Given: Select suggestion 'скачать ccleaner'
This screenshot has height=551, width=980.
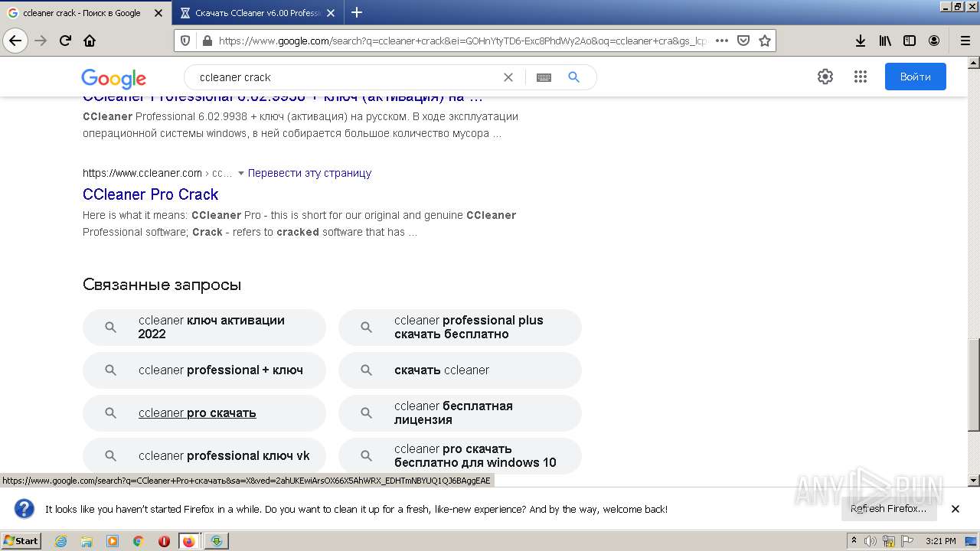Looking at the screenshot, I should (x=460, y=370).
